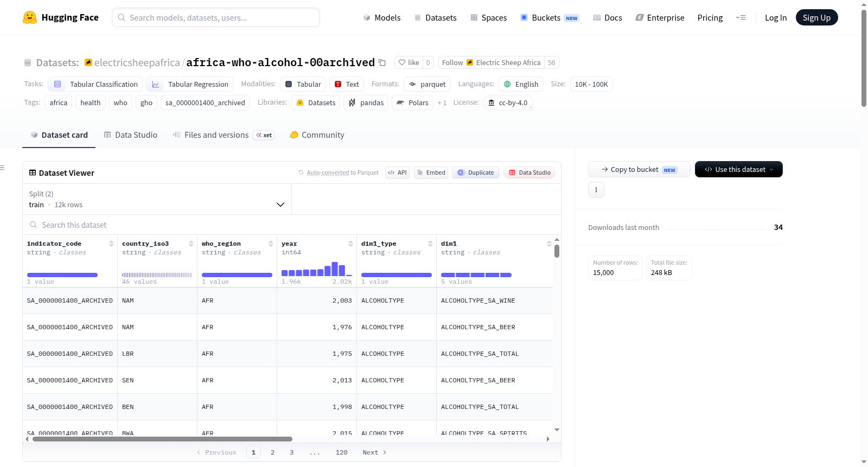
Task: Go to the Next page of rows
Action: pyautogui.click(x=374, y=452)
